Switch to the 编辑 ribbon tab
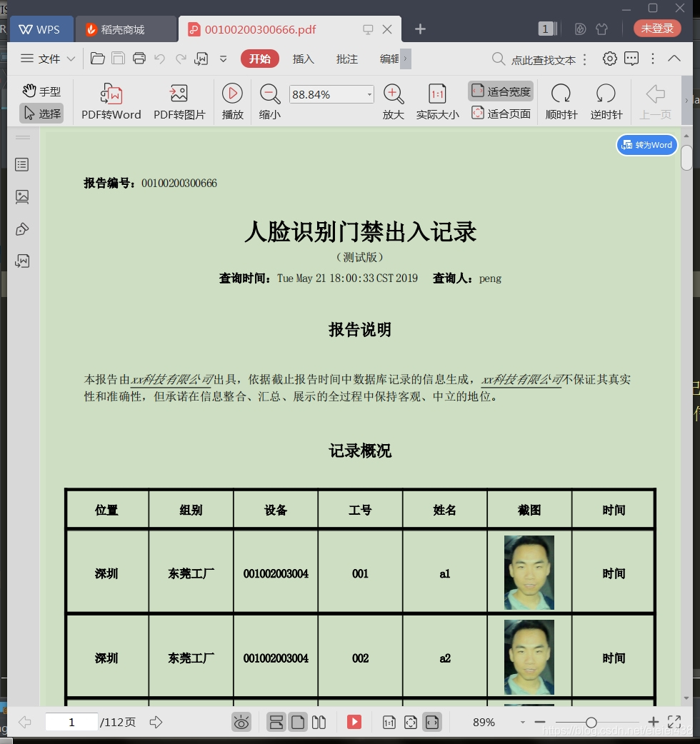Image resolution: width=700 pixels, height=744 pixels. click(389, 59)
